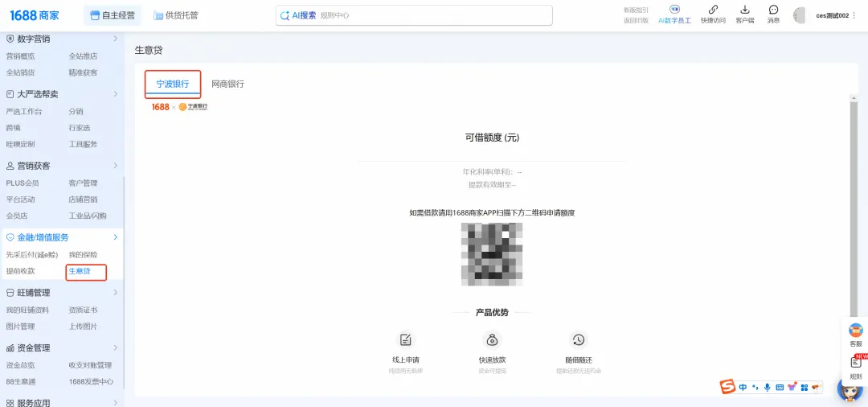Click the 随借随还 clock icon
Image resolution: width=868 pixels, height=407 pixels.
[579, 339]
